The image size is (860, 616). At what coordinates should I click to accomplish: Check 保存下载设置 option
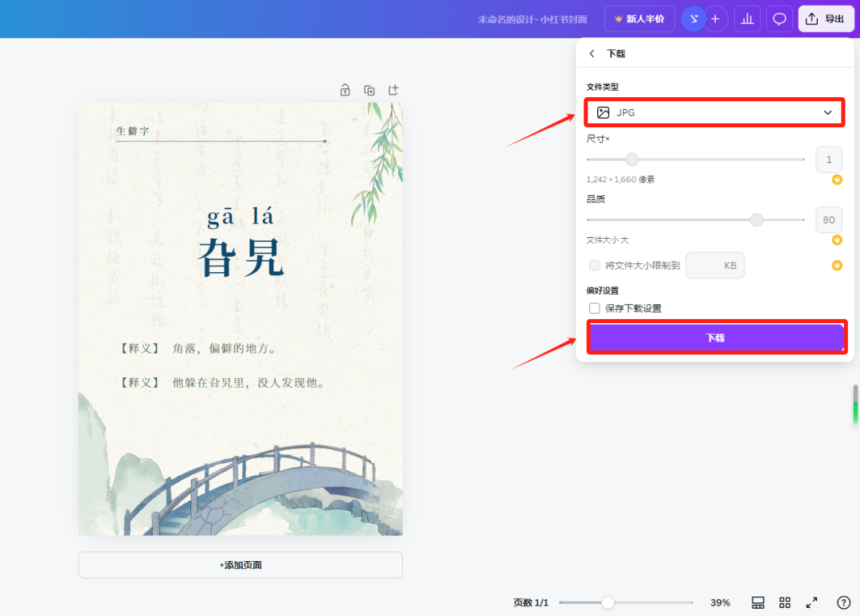(x=594, y=308)
